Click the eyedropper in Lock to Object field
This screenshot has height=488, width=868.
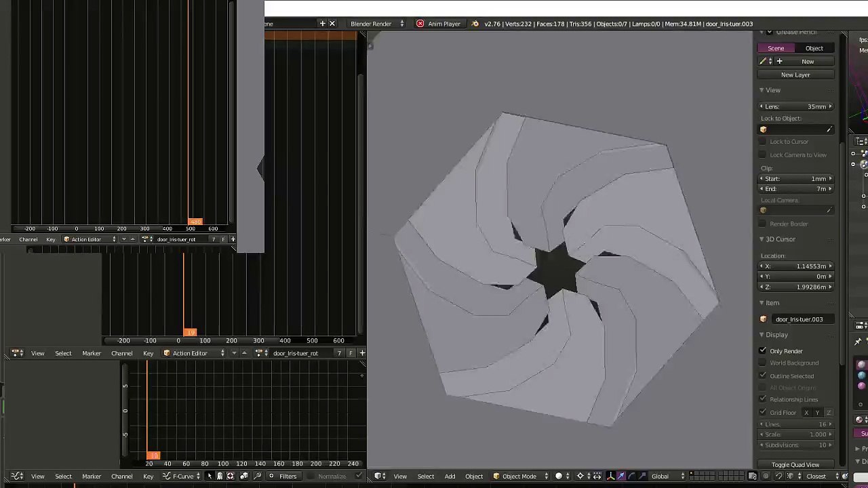coord(829,129)
